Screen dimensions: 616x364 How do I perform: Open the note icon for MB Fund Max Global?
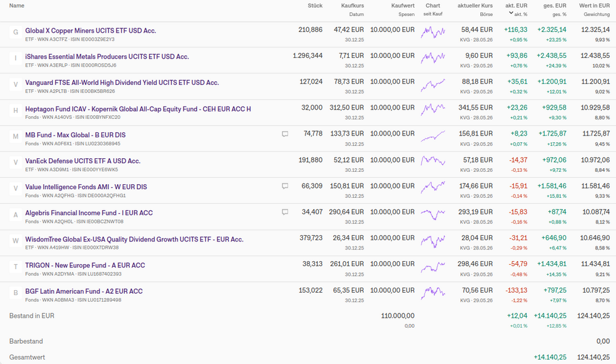(285, 134)
